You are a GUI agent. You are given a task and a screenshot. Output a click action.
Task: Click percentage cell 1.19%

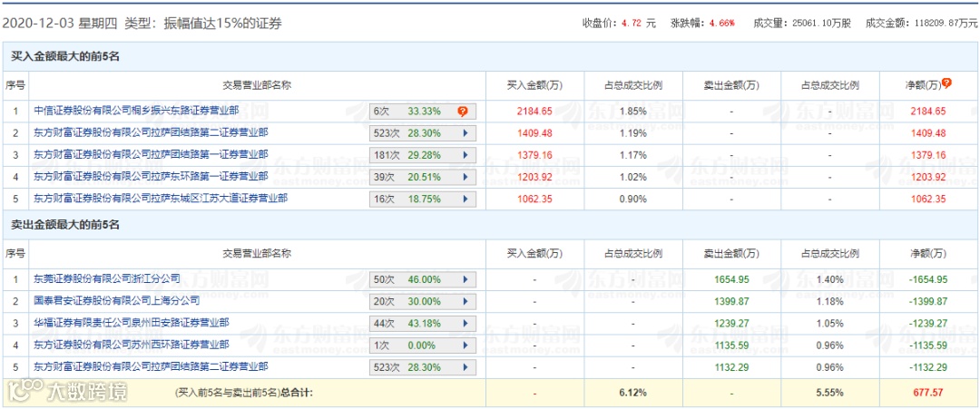click(632, 133)
